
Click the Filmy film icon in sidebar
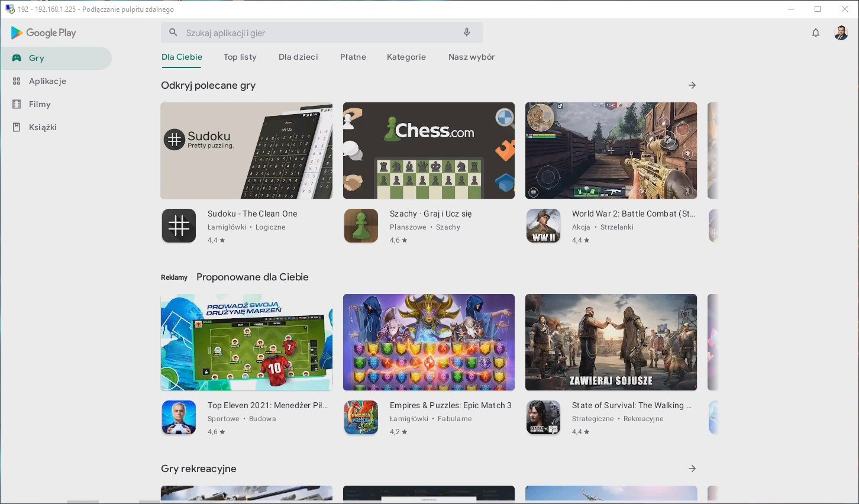[17, 104]
